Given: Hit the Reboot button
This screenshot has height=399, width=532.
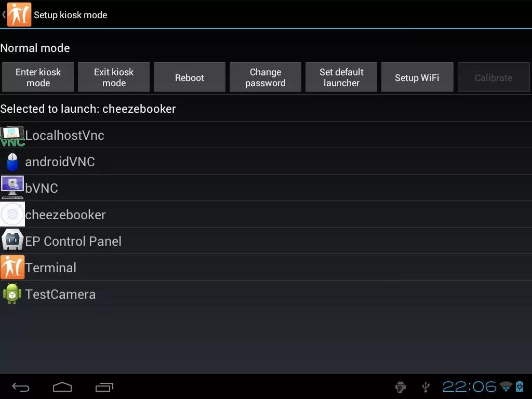Looking at the screenshot, I should (190, 77).
